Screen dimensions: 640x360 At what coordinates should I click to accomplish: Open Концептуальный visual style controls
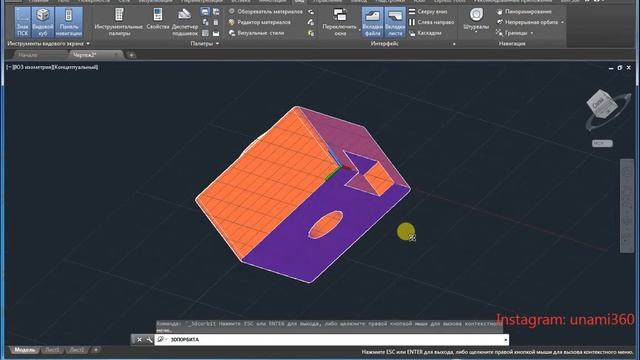pos(75,67)
